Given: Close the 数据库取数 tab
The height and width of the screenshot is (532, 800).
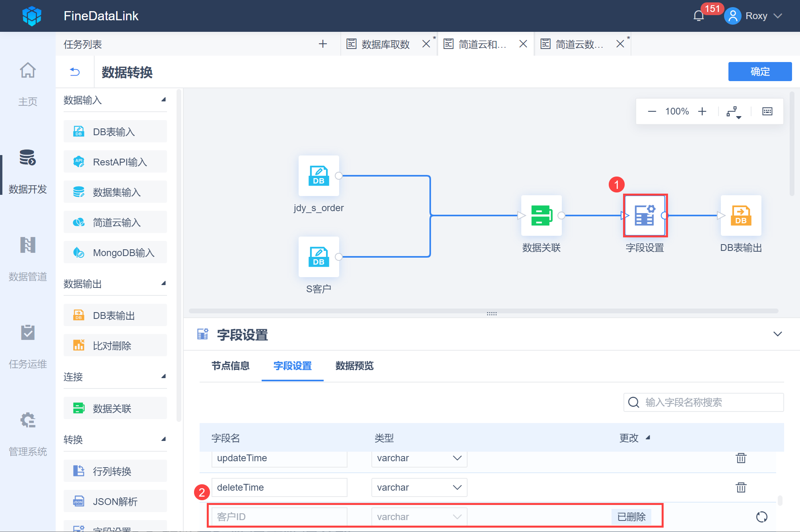Looking at the screenshot, I should [x=426, y=44].
